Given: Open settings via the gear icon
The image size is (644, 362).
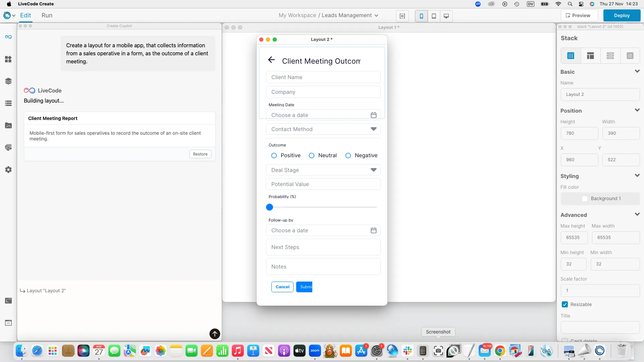Looking at the screenshot, I should [x=8, y=170].
